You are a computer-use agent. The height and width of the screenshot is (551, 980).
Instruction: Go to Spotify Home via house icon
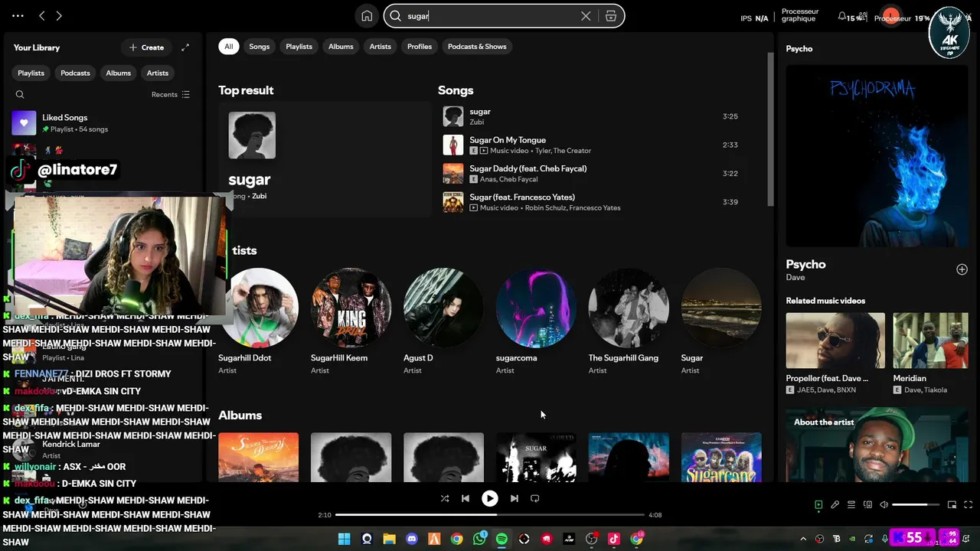[367, 16]
